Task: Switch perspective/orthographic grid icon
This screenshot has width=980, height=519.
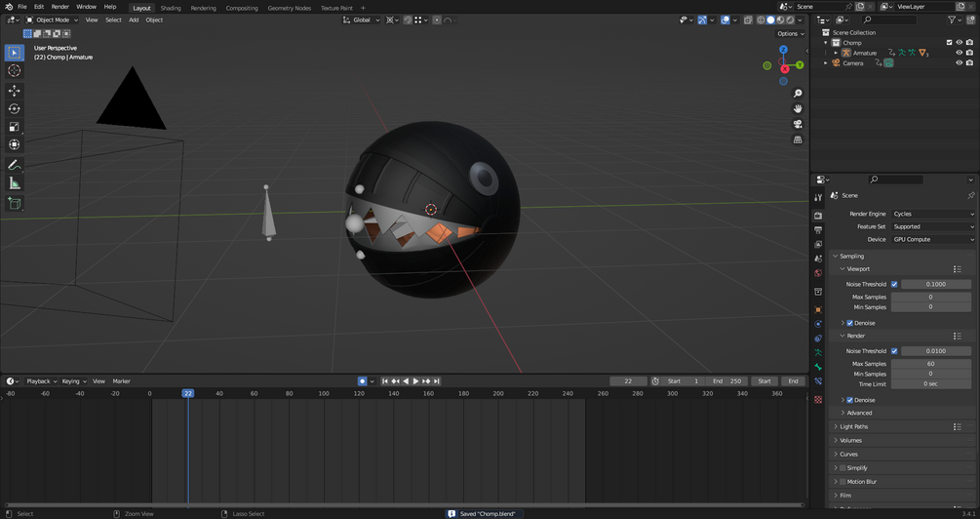Action: click(798, 140)
